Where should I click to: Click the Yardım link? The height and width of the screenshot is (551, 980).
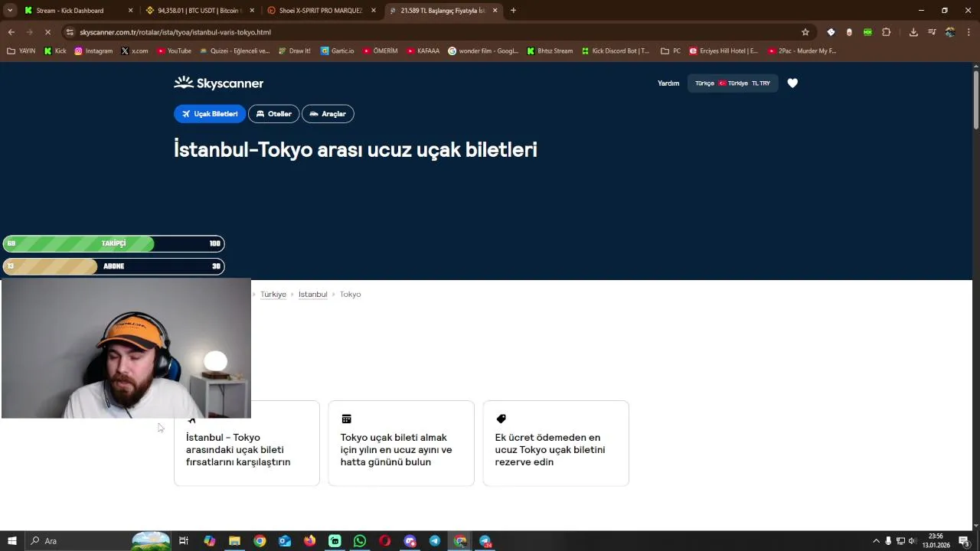tap(668, 83)
